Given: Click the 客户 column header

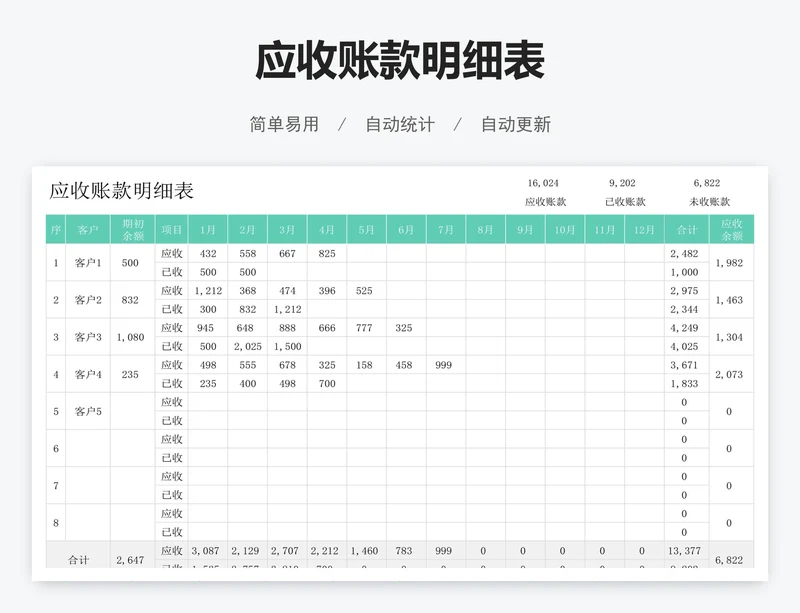Looking at the screenshot, I should click(88, 230).
